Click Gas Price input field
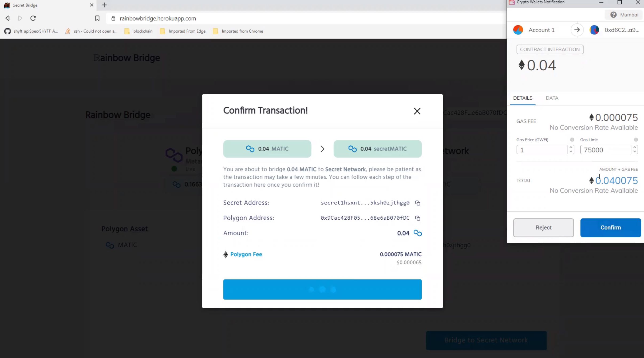644x358 pixels. tap(542, 150)
